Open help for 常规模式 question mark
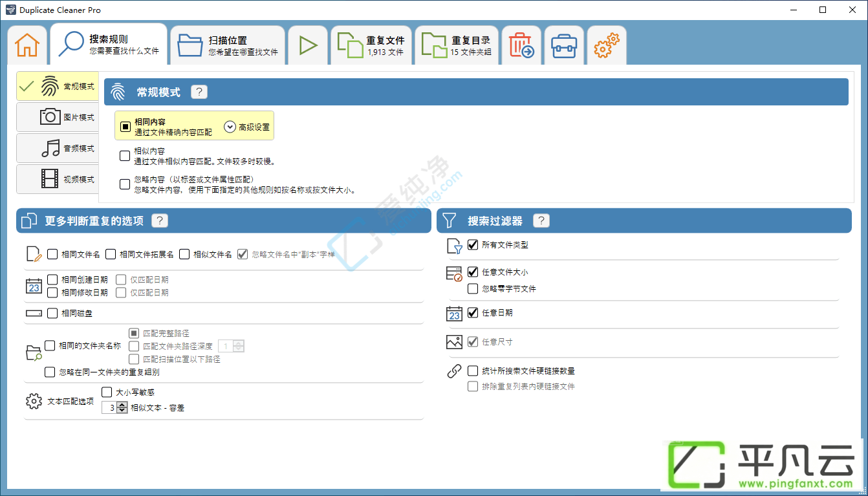The width and height of the screenshot is (868, 496). point(199,92)
